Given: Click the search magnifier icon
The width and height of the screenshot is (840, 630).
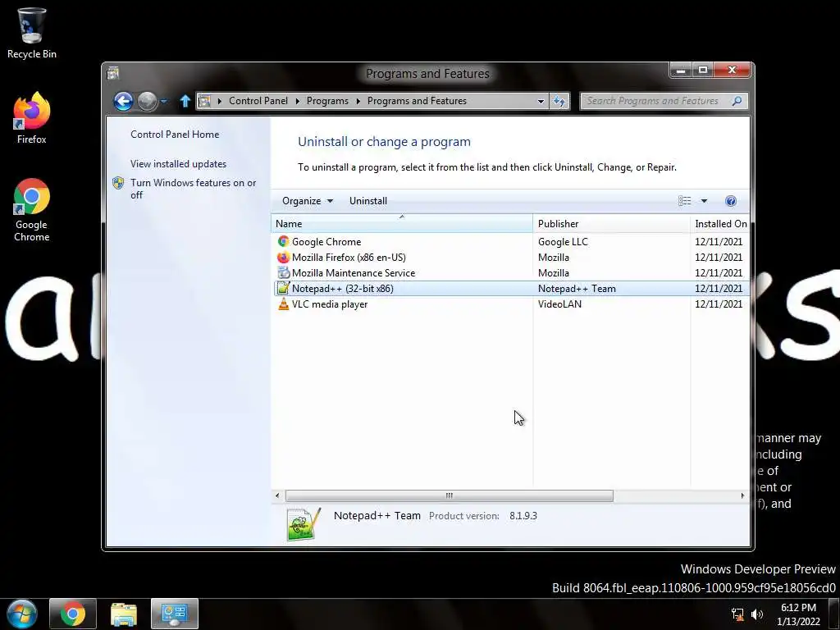Looking at the screenshot, I should (737, 101).
